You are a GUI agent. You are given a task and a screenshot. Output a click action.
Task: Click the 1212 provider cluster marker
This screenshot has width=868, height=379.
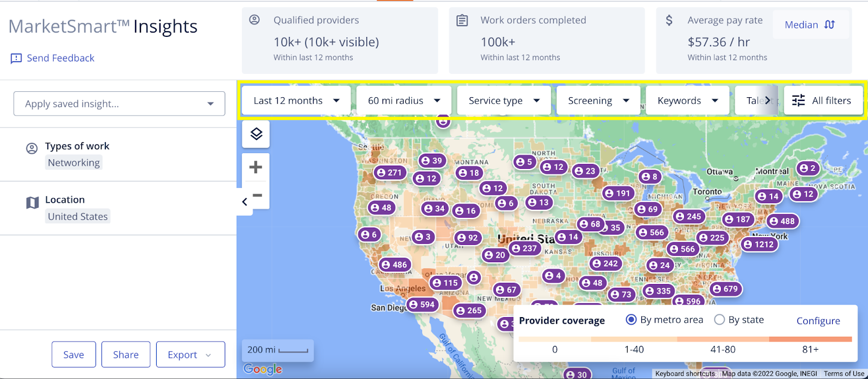point(759,244)
